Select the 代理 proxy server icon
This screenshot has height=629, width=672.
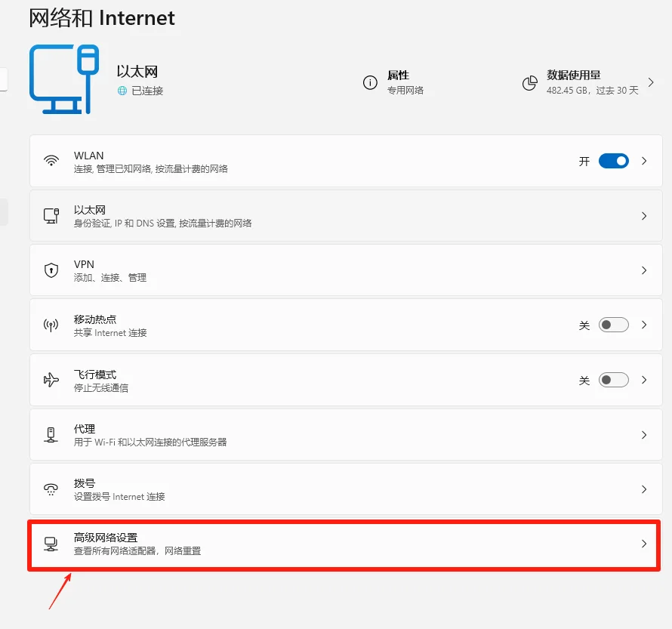(x=51, y=434)
